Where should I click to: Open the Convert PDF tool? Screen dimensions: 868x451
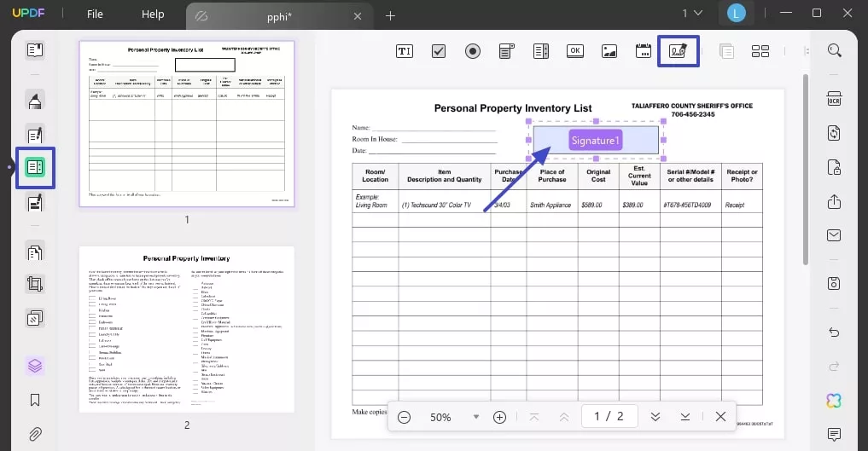point(834,133)
